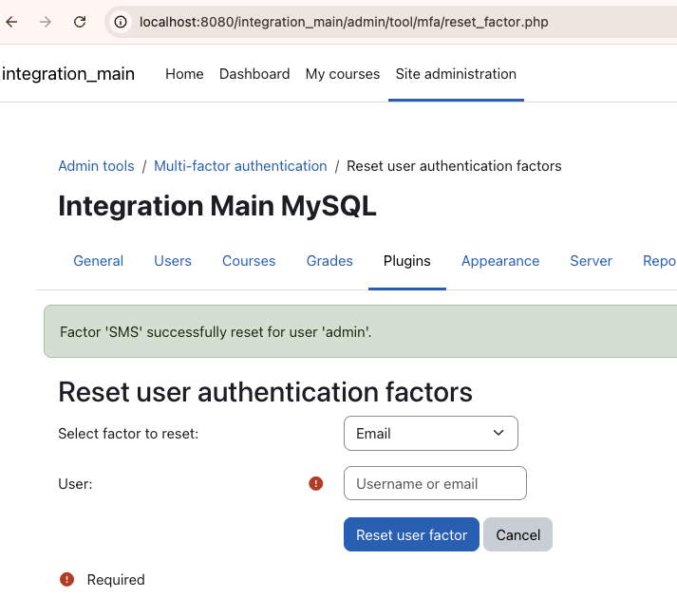Click the Required legend text

pyautogui.click(x=116, y=580)
